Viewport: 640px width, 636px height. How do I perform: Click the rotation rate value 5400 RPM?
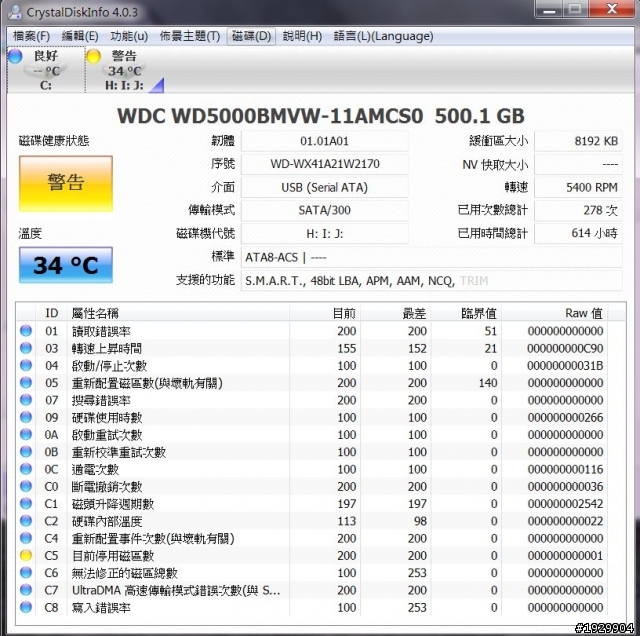click(x=578, y=187)
